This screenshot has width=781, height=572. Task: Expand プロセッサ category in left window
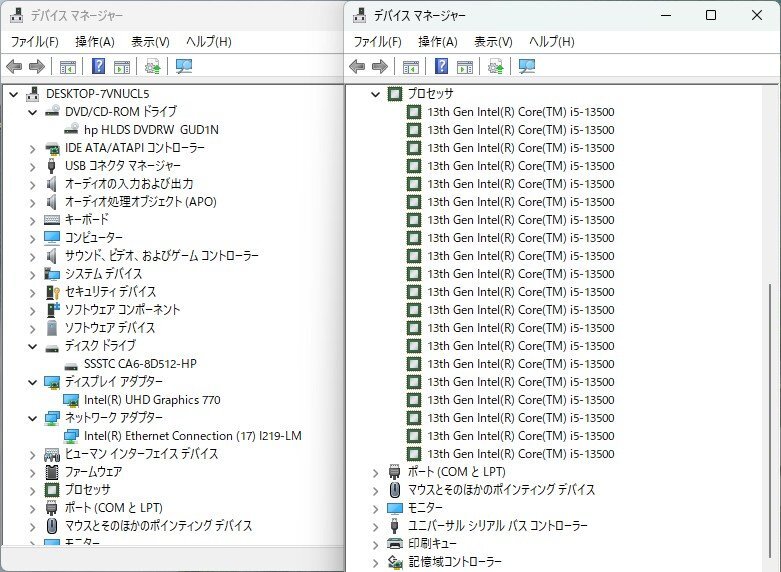coord(33,490)
